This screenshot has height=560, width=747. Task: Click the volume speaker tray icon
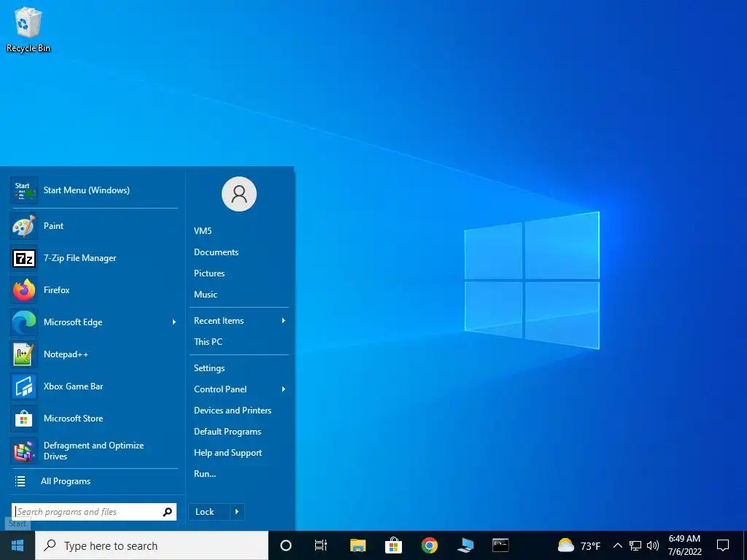pyautogui.click(x=653, y=545)
